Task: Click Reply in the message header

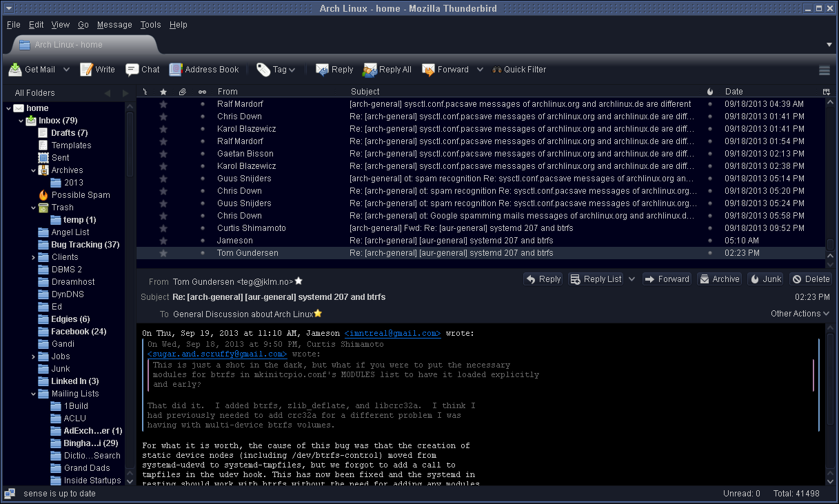Action: (543, 279)
